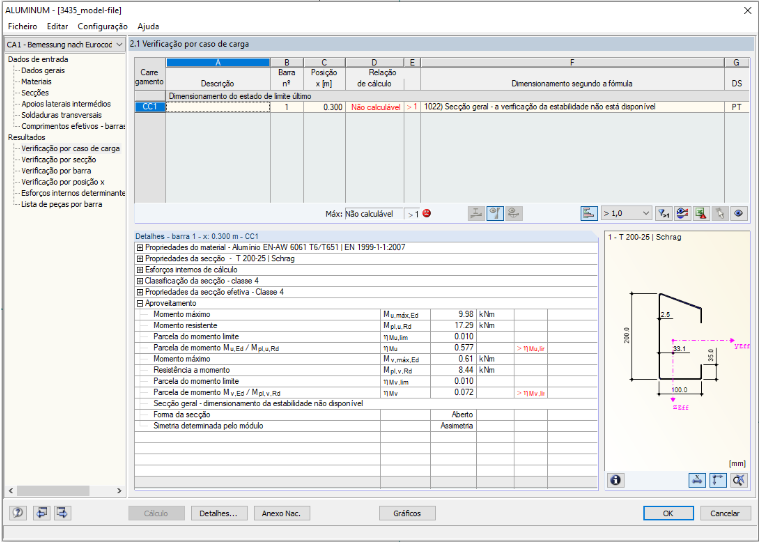Image resolution: width=760 pixels, height=542 pixels.
Task: Click the greyed-out Cálculo button
Action: tap(156, 513)
